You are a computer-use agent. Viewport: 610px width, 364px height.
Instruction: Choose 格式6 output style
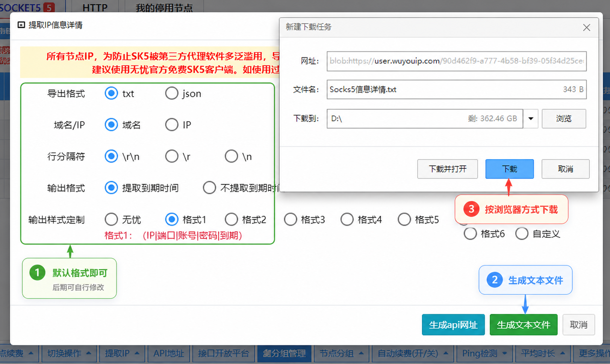(x=470, y=234)
